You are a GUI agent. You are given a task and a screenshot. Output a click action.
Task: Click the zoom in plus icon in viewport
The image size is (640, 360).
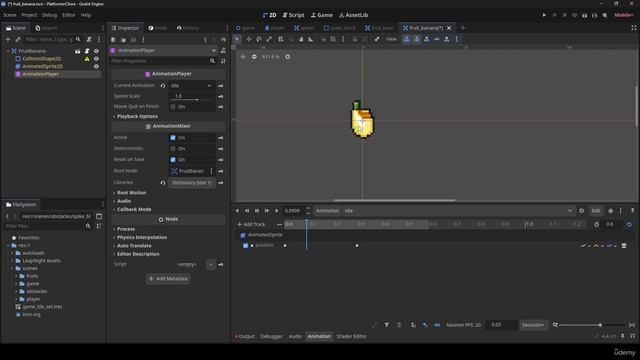click(x=288, y=57)
